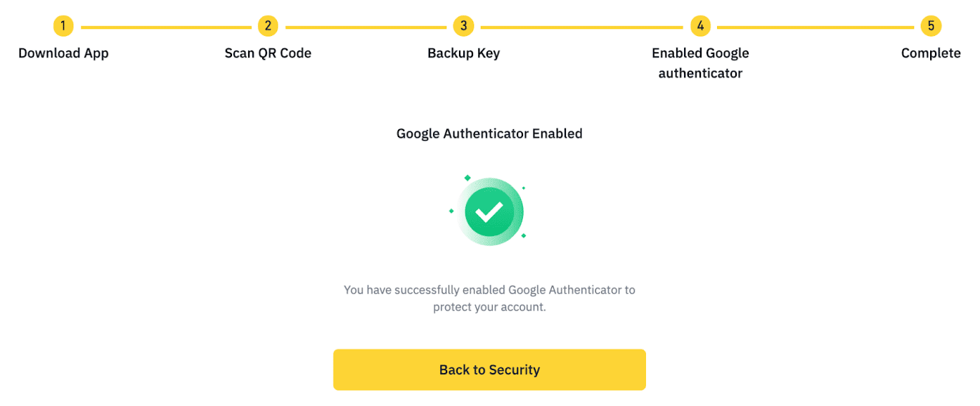Click the green checkmark success icon

[x=490, y=210]
